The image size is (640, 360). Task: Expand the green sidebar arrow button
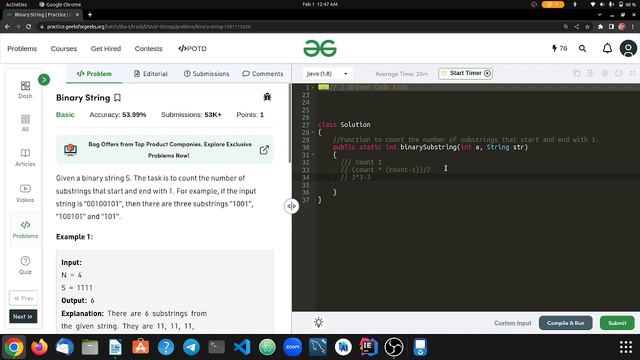pyautogui.click(x=44, y=80)
